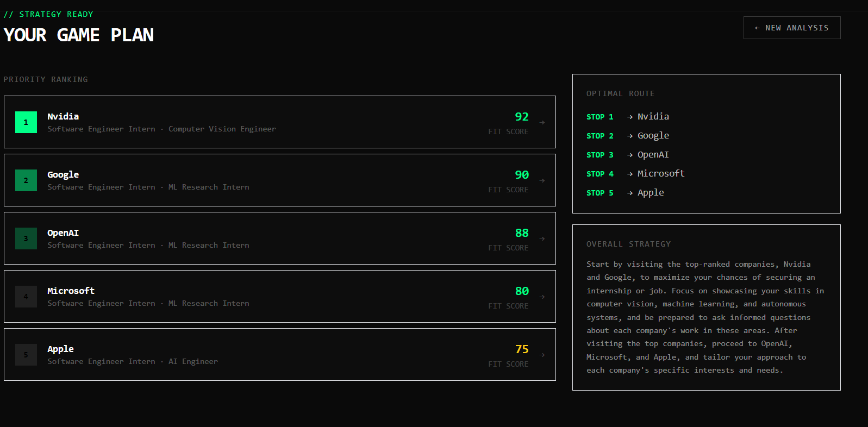Click 'Computer Vision Engineer' role text under Nvidia
This screenshot has height=427, width=868.
(x=222, y=129)
